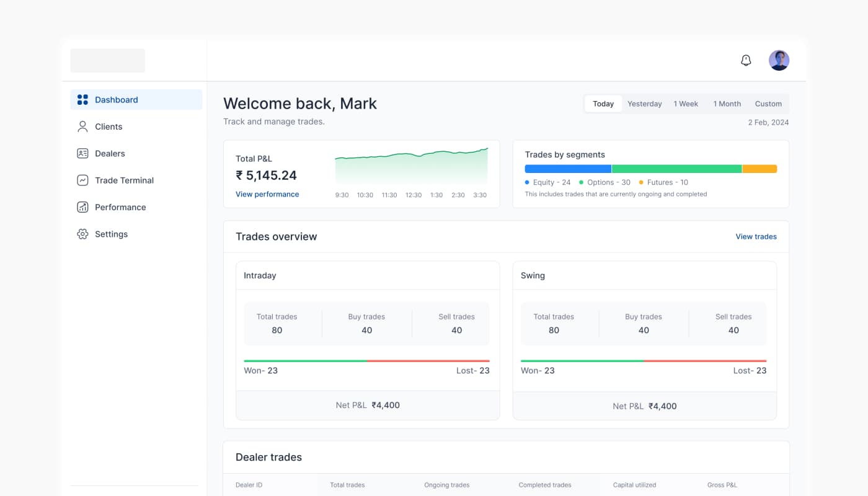Pick the Custom date range tab
The width and height of the screenshot is (868, 496).
[768, 104]
